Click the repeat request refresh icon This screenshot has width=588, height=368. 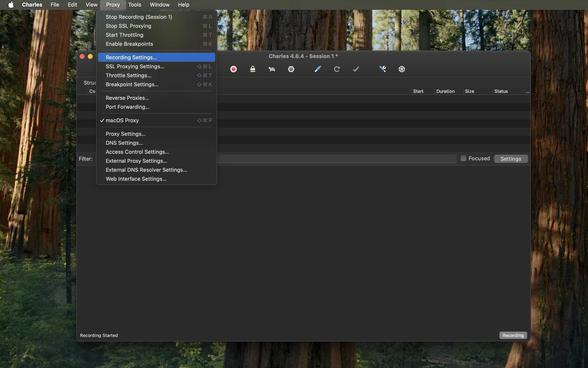click(337, 69)
